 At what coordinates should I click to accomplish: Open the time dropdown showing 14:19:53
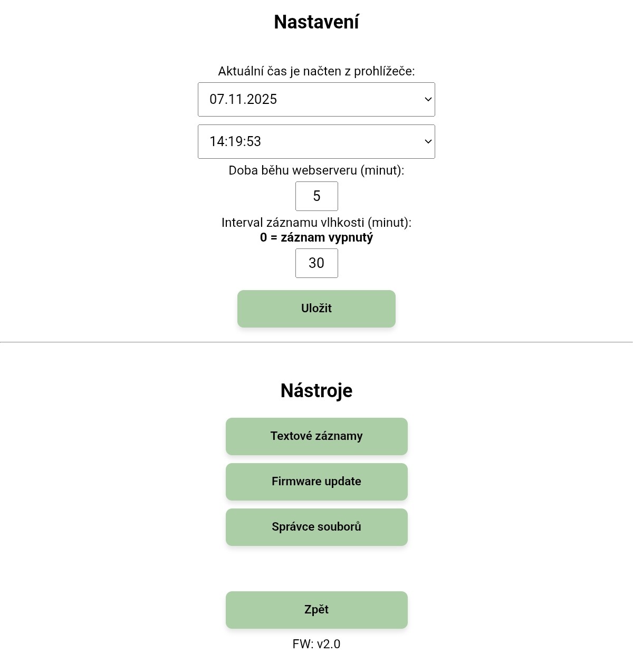coord(315,141)
